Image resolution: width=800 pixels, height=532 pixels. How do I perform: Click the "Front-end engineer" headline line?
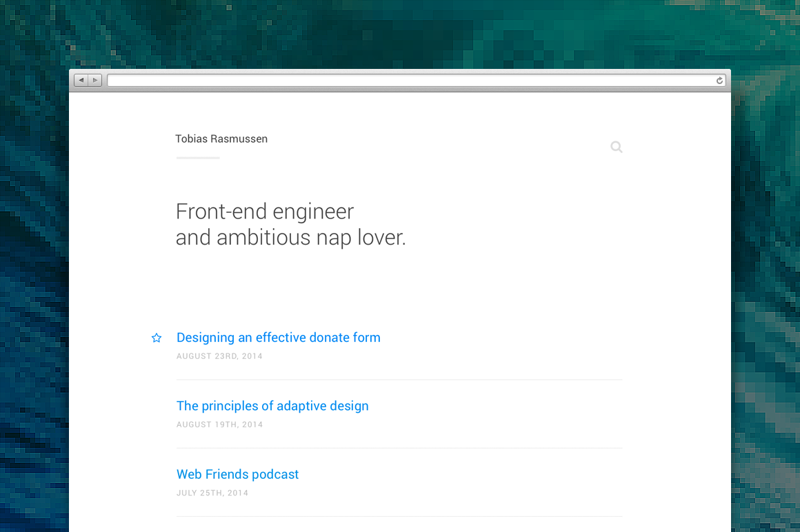point(265,211)
